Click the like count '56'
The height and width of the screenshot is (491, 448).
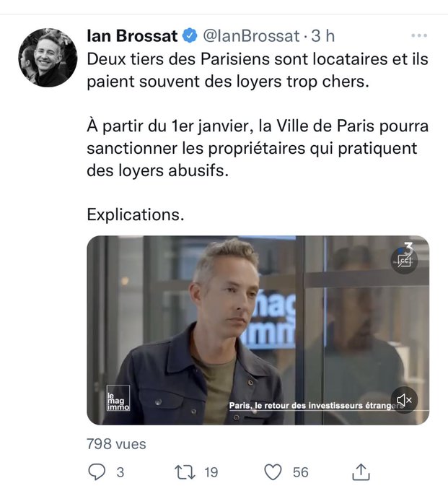point(301,472)
